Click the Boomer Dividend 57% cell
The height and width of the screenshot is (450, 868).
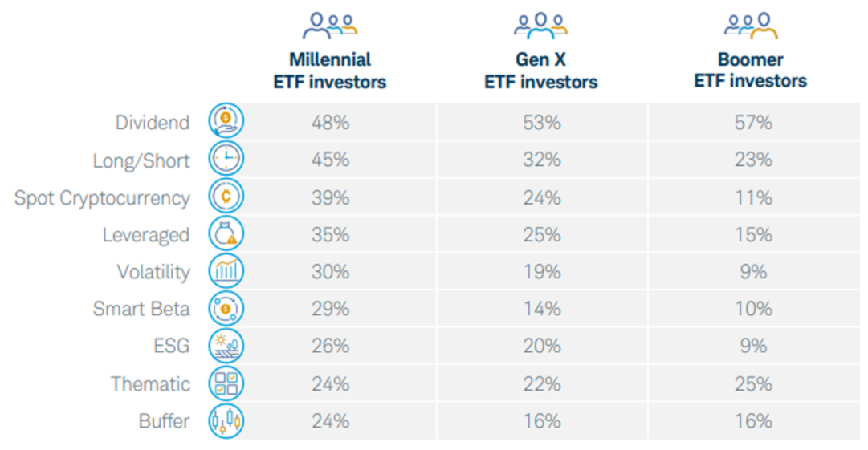pos(753,122)
